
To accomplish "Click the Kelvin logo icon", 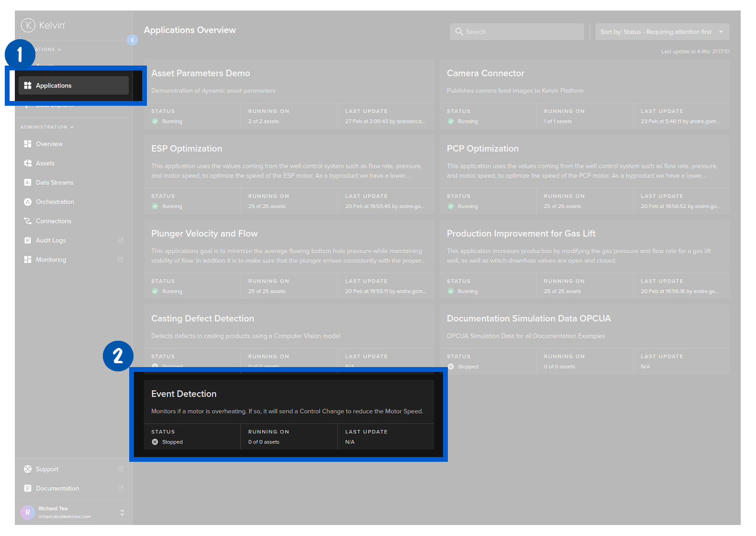I will (x=28, y=25).
